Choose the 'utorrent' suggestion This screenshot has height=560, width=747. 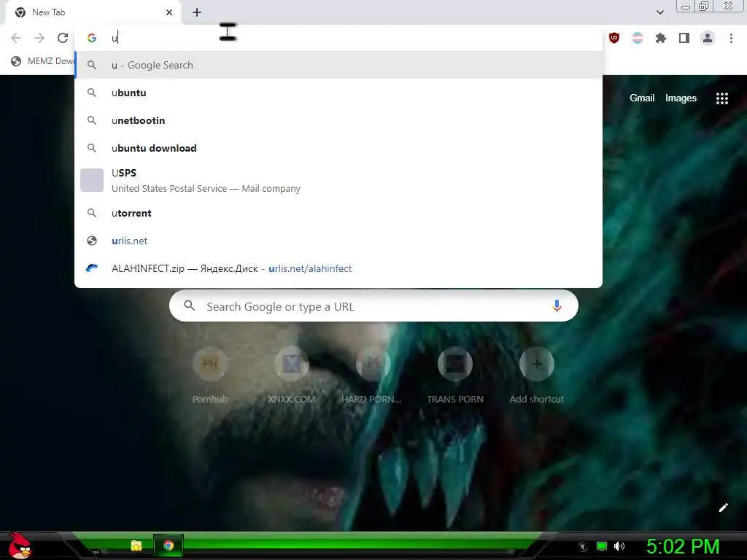338,213
